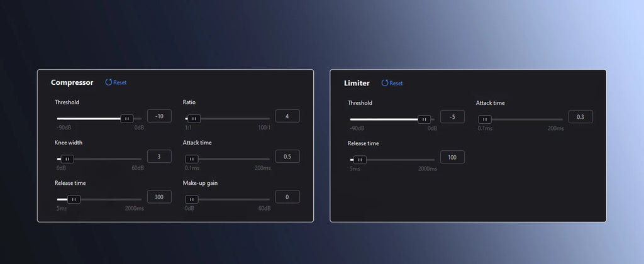
Task: Click the Limiter Release time slider handle
Action: 360,160
